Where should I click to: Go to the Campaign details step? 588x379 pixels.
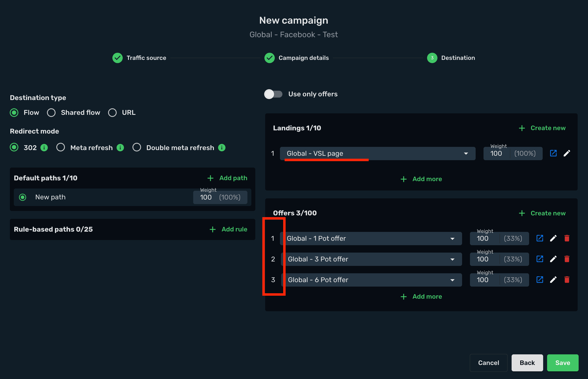click(296, 58)
